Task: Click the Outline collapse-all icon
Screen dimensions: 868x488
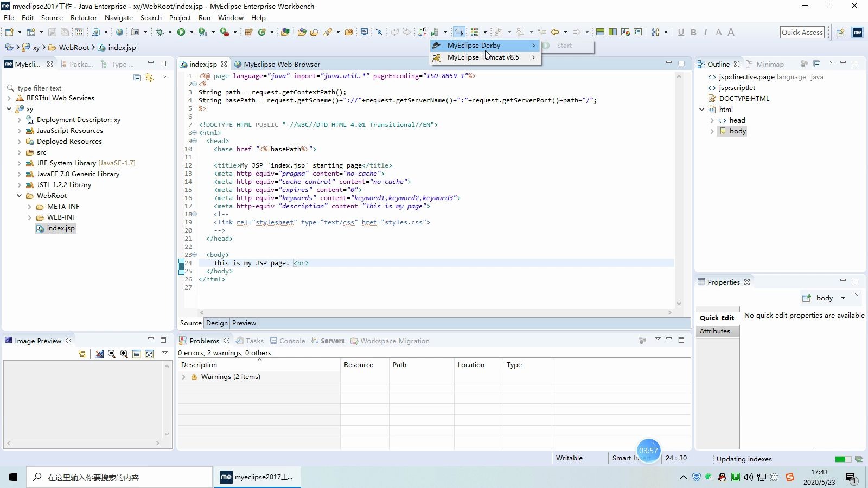Action: pyautogui.click(x=817, y=64)
